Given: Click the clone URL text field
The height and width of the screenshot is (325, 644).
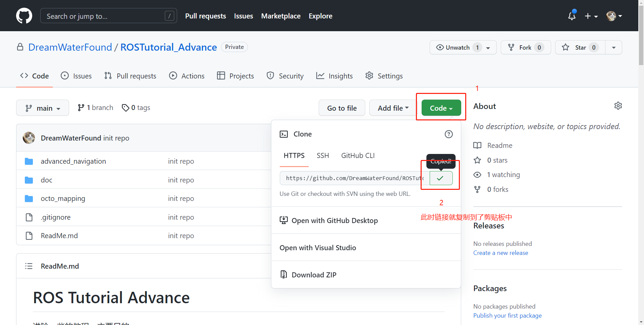Looking at the screenshot, I should pos(355,178).
